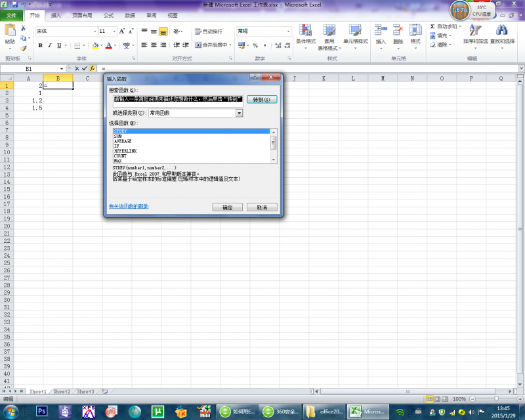The height and width of the screenshot is (420, 525).
Task: Align text right
Action: [x=163, y=45]
